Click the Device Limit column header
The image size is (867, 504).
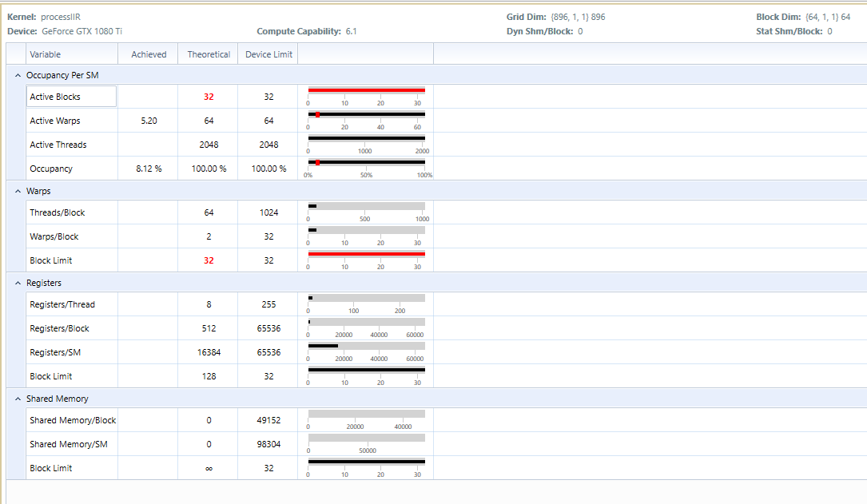click(x=267, y=54)
